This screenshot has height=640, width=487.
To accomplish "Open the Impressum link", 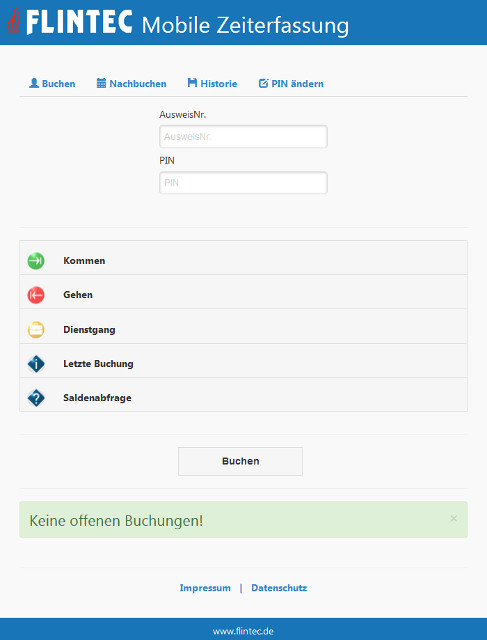I will (x=205, y=588).
